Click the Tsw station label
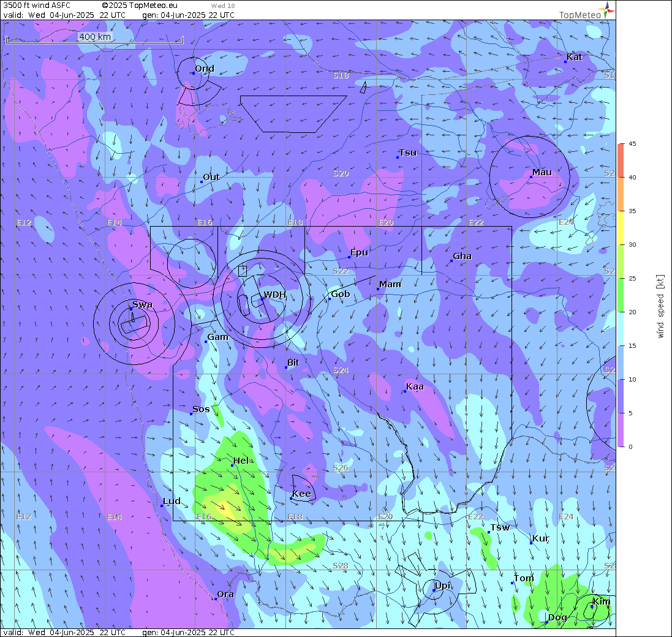 click(x=500, y=527)
